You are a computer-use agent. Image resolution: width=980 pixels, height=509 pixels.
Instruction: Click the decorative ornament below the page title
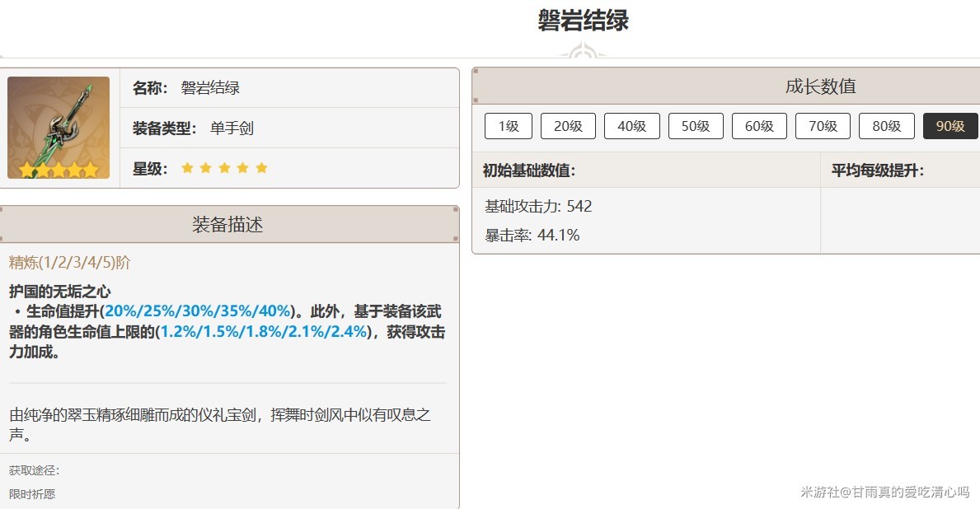point(583,52)
